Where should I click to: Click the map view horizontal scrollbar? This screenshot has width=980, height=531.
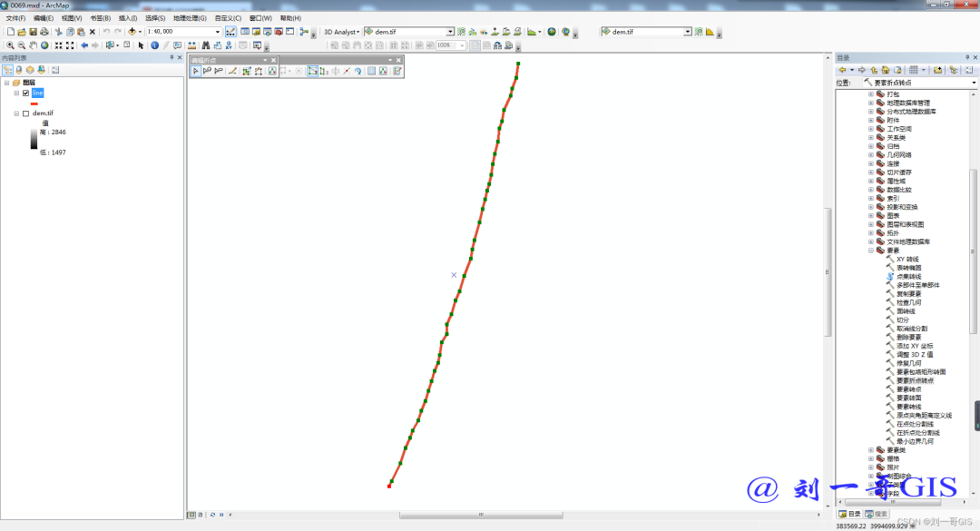(481, 515)
